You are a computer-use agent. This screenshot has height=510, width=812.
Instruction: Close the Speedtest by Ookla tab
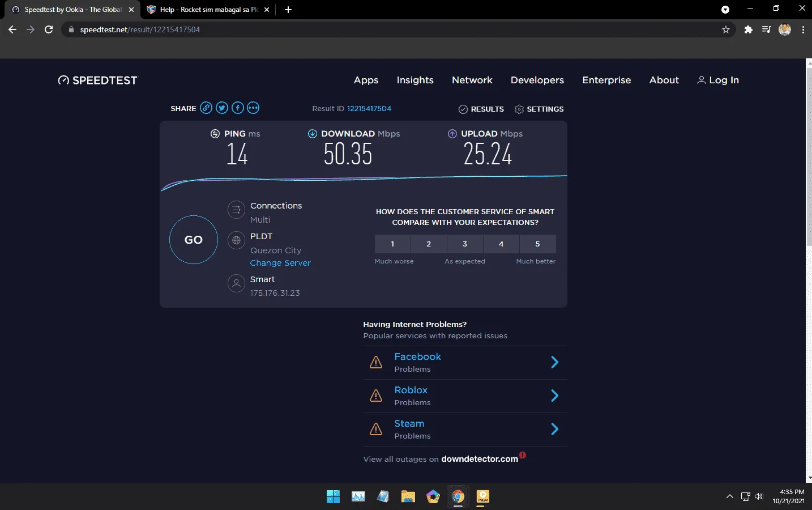tap(131, 10)
